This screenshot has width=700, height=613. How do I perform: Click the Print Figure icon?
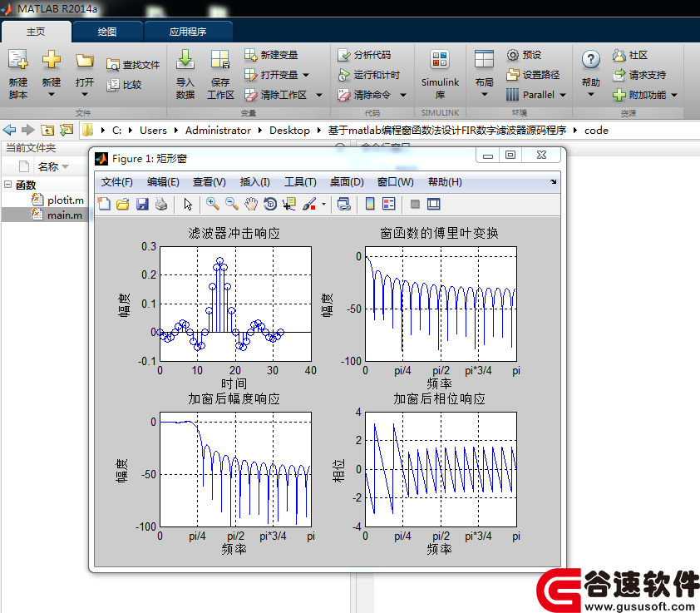(x=161, y=204)
